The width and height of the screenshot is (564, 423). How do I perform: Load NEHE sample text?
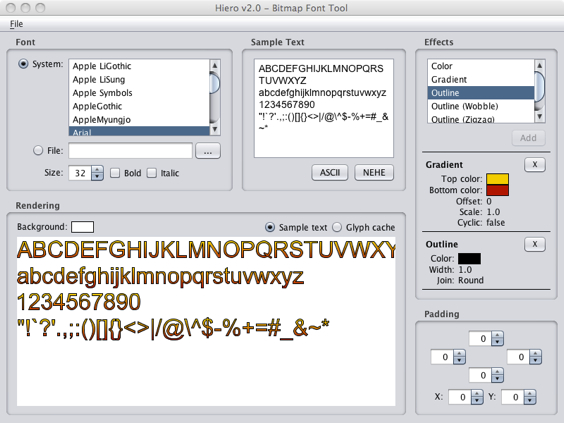374,173
